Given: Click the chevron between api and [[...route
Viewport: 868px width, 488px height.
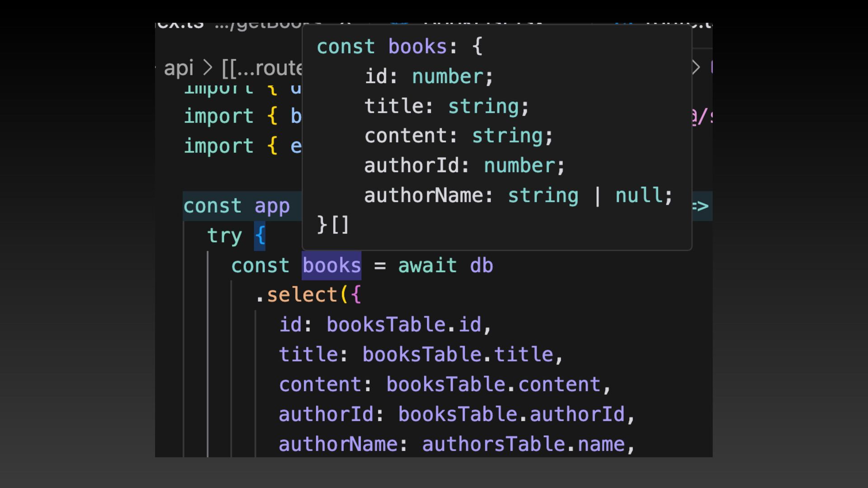Looking at the screenshot, I should pos(208,68).
